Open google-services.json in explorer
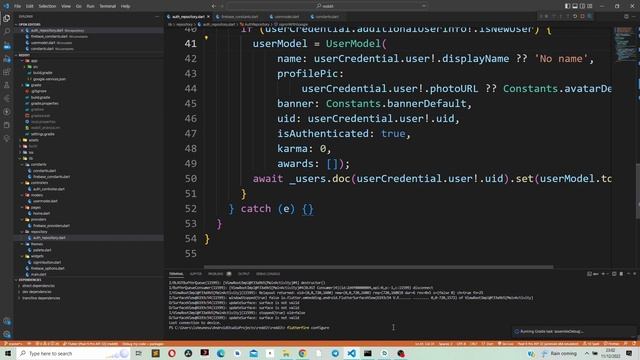This screenshot has width=640, height=360. tap(49, 79)
